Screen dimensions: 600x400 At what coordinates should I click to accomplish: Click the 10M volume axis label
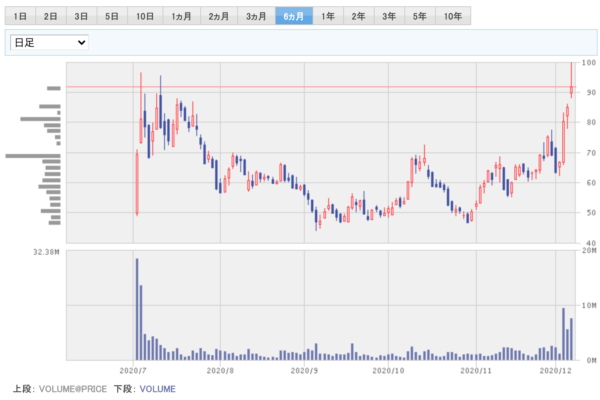[x=589, y=305]
